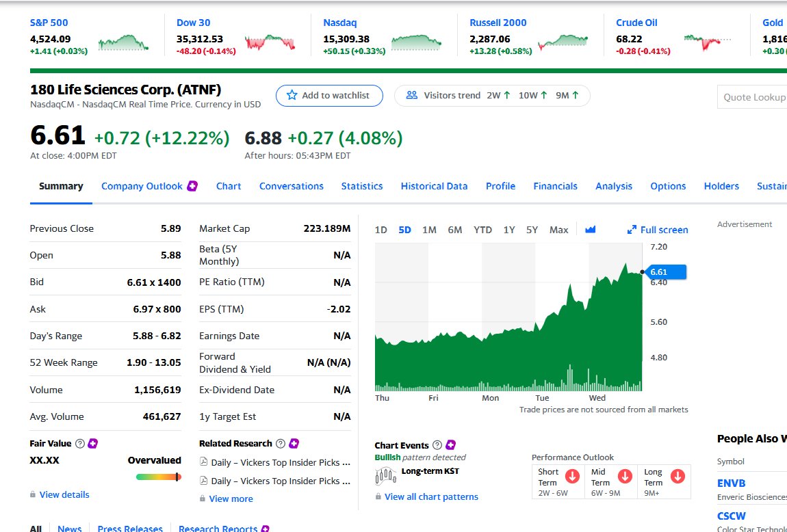The image size is (787, 532).
Task: Click the Visitors trend people icon
Action: [x=411, y=95]
